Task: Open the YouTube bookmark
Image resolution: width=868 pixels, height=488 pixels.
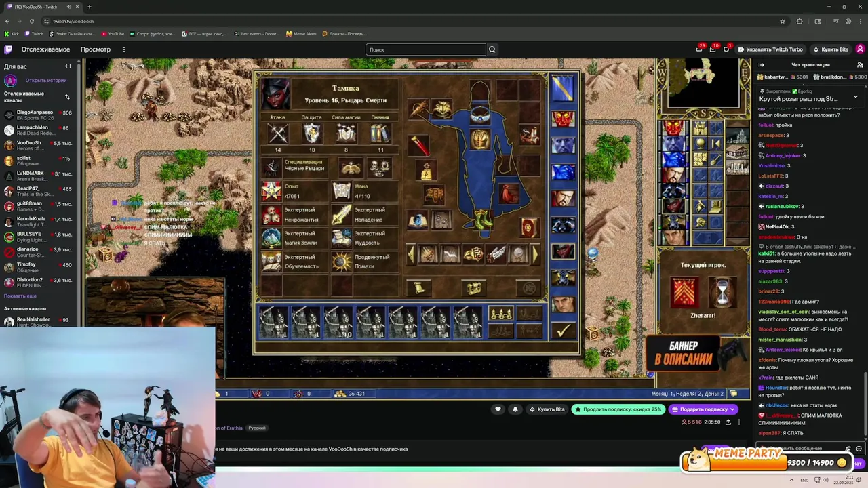Action: point(113,33)
